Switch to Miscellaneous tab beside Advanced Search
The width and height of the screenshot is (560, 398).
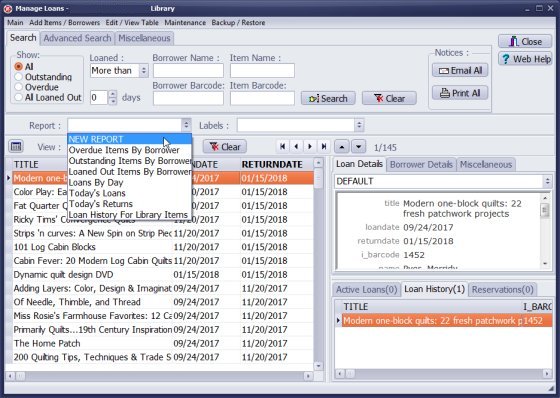click(x=144, y=38)
